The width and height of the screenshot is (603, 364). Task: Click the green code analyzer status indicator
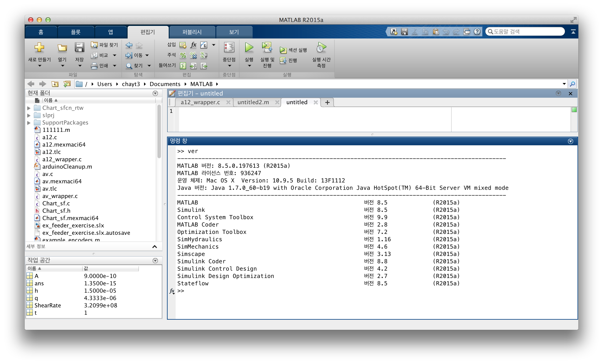(574, 110)
